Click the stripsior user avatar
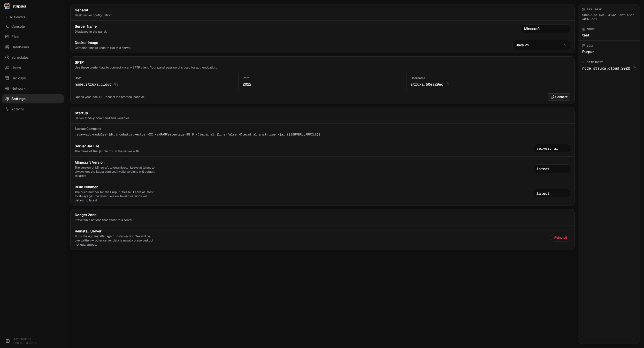The image size is (644, 348). click(x=7, y=6)
